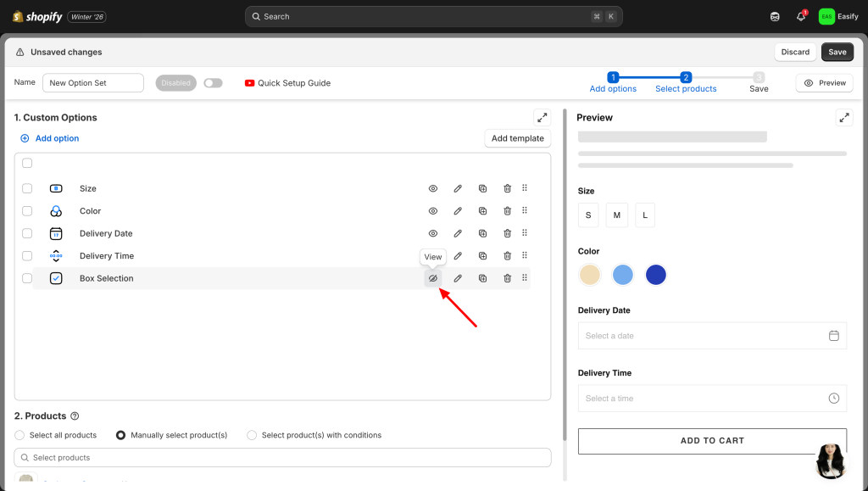This screenshot has width=868, height=491.
Task: Edit the Size option with pencil icon
Action: (x=458, y=188)
